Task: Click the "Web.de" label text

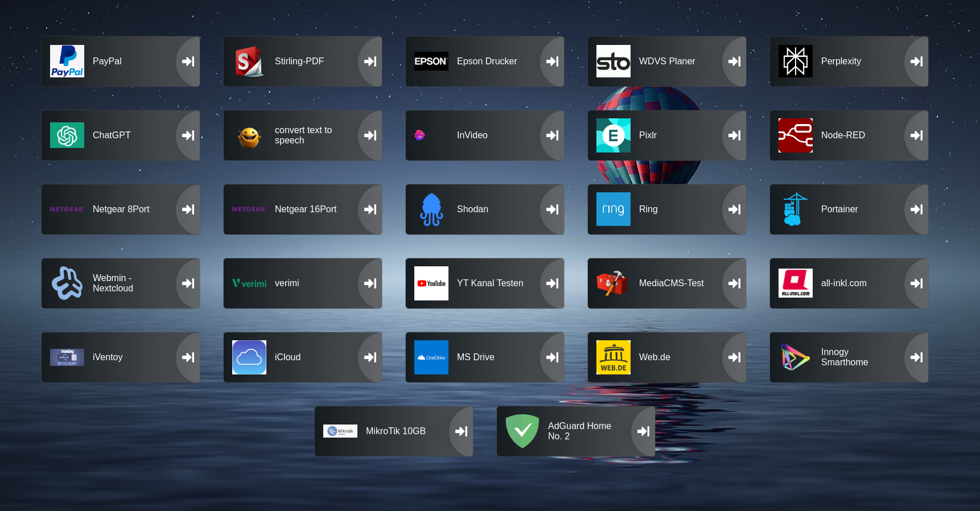Action: coord(654,357)
